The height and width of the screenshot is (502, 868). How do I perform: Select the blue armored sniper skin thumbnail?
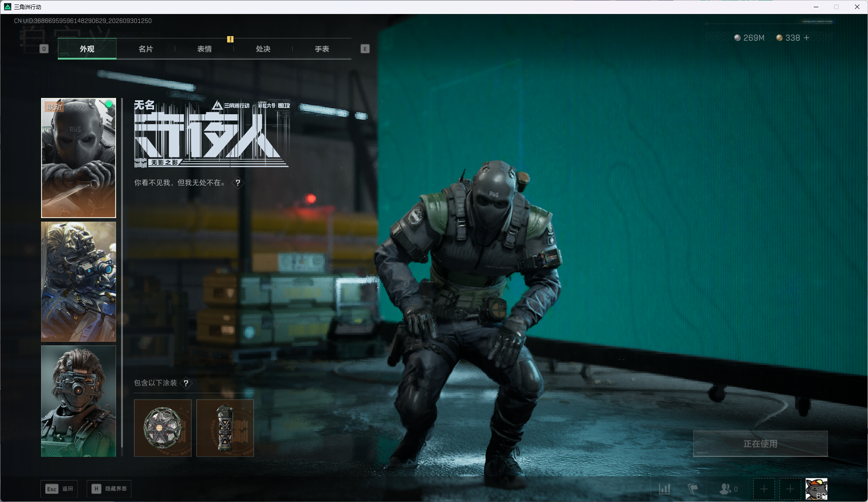79,282
